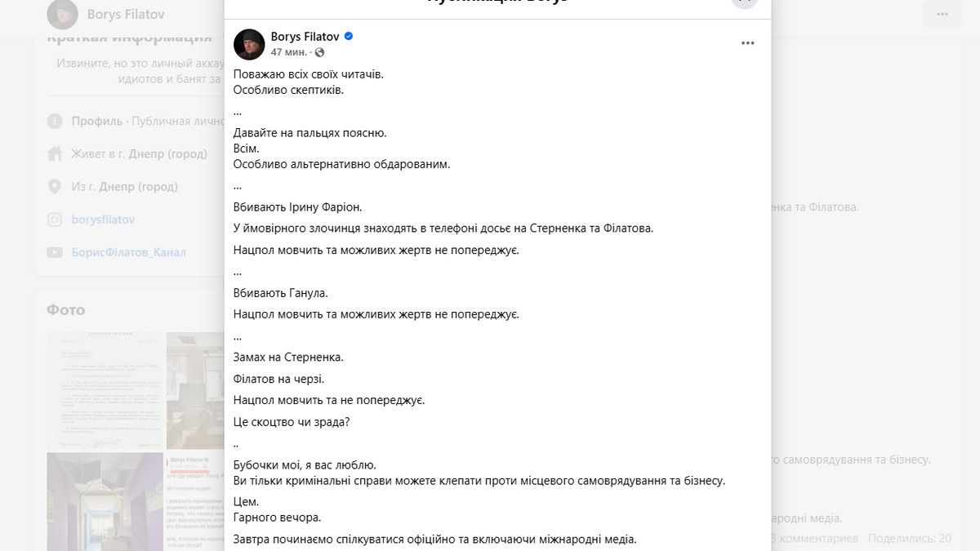Click the blue verified badge next to Borys Filatov
The height and width of the screenshot is (551, 980).
pos(348,36)
